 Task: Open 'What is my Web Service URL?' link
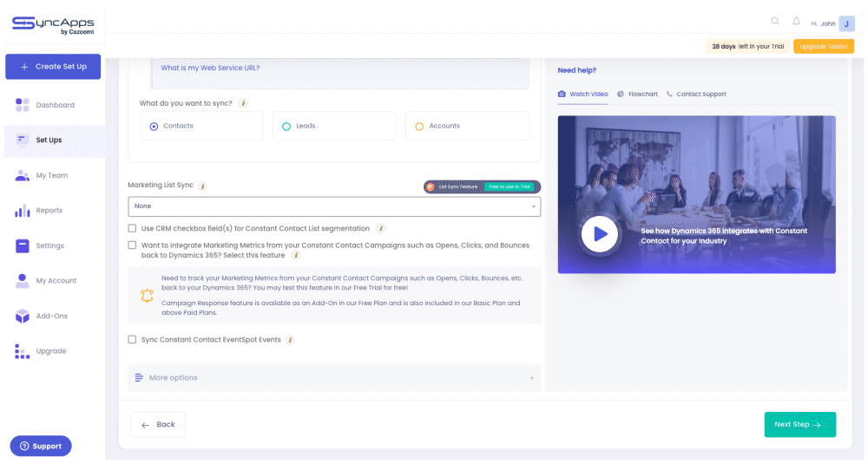(210, 68)
